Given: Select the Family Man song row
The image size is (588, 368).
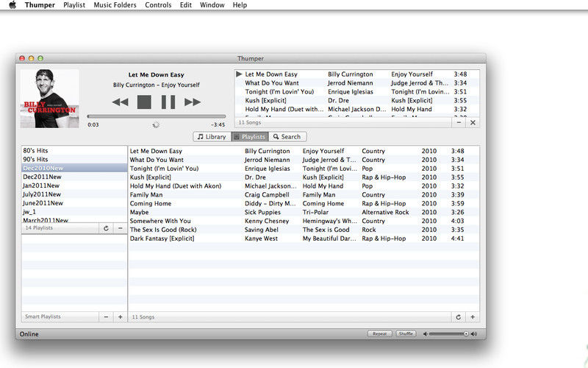Looking at the screenshot, I should [x=304, y=194].
